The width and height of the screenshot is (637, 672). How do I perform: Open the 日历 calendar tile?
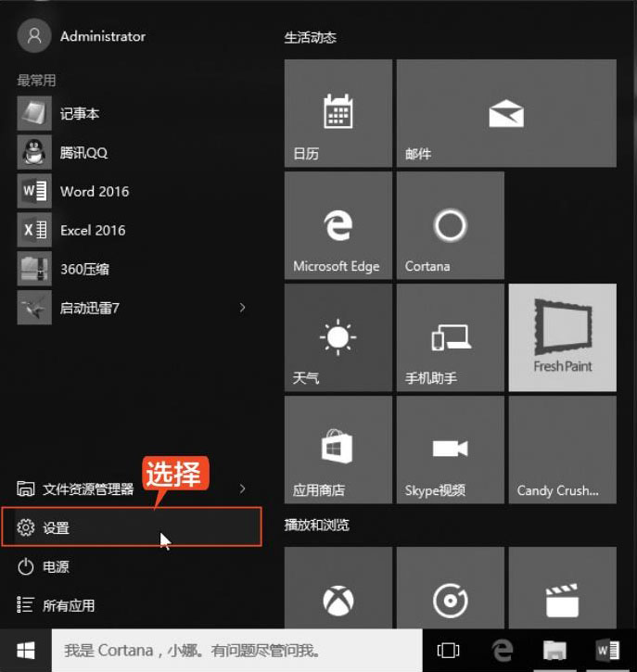(x=338, y=113)
